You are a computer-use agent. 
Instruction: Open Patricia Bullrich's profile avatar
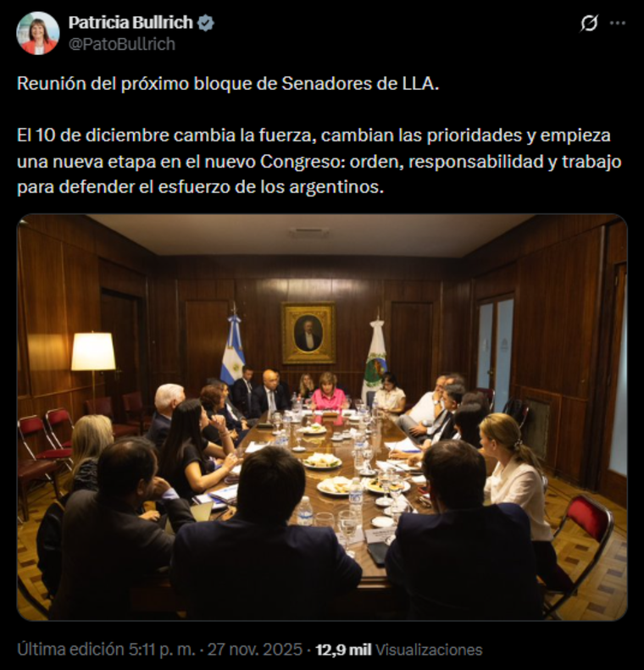coord(37,33)
